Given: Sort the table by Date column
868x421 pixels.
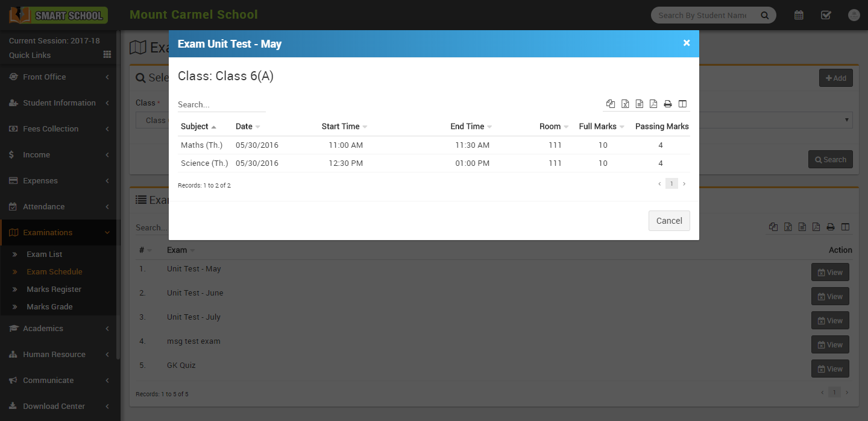Looking at the screenshot, I should click(x=244, y=127).
